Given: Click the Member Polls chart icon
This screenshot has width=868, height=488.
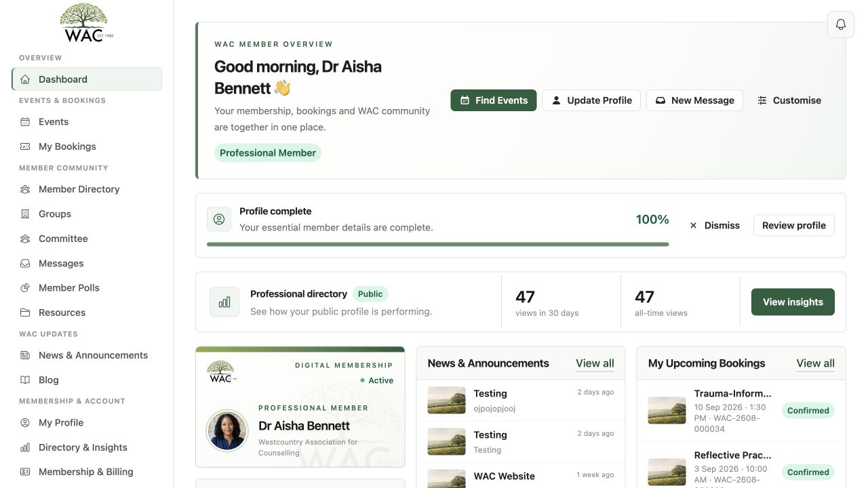Looking at the screenshot, I should click(x=25, y=288).
